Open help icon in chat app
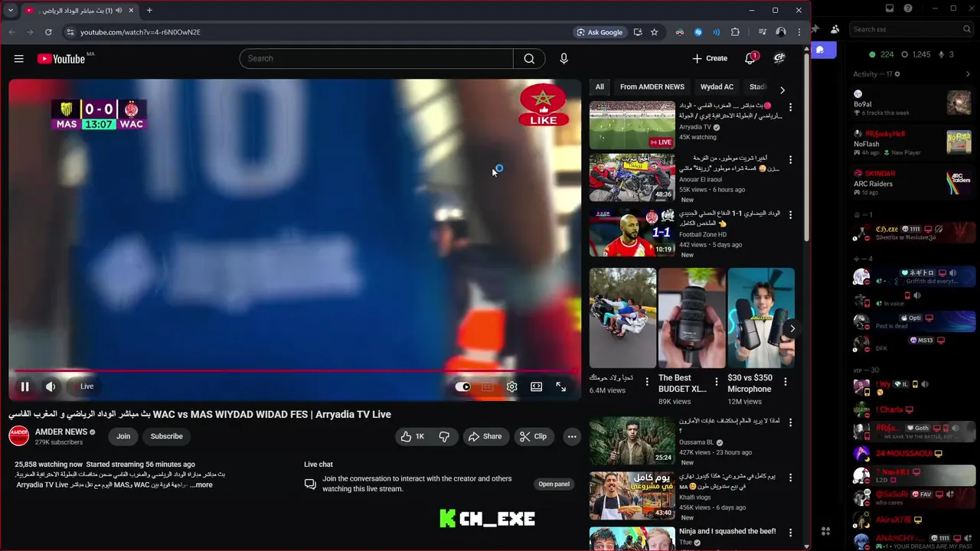This screenshot has height=551, width=980. 908,8
